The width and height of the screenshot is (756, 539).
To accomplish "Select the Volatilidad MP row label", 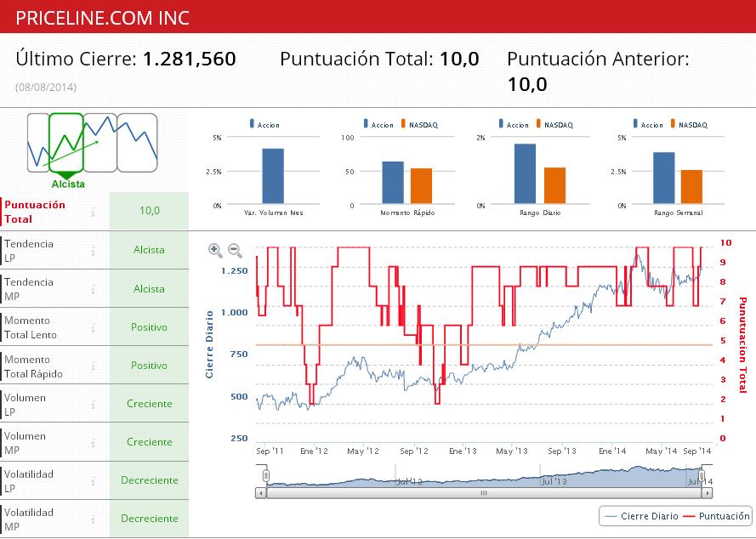I will click(x=29, y=519).
